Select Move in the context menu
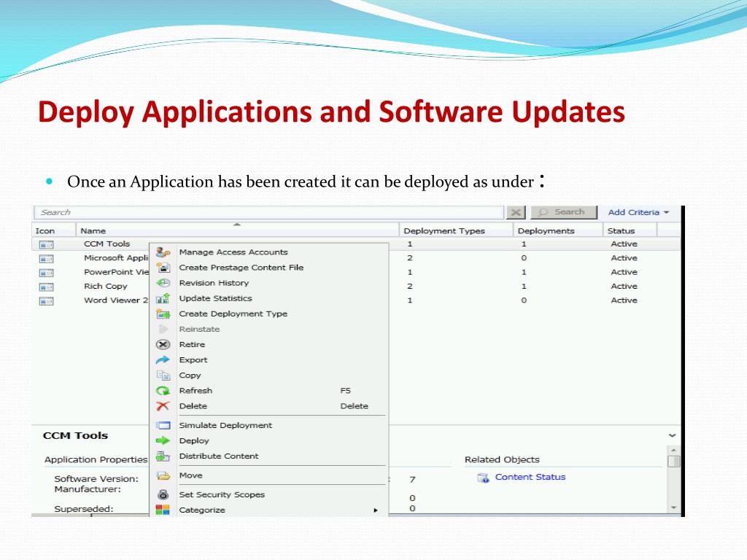 [x=190, y=475]
